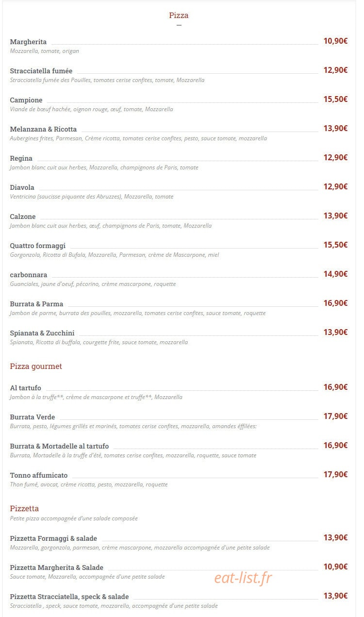Click the Pizzetta section heading
The height and width of the screenshot is (617, 364).
pos(24,509)
